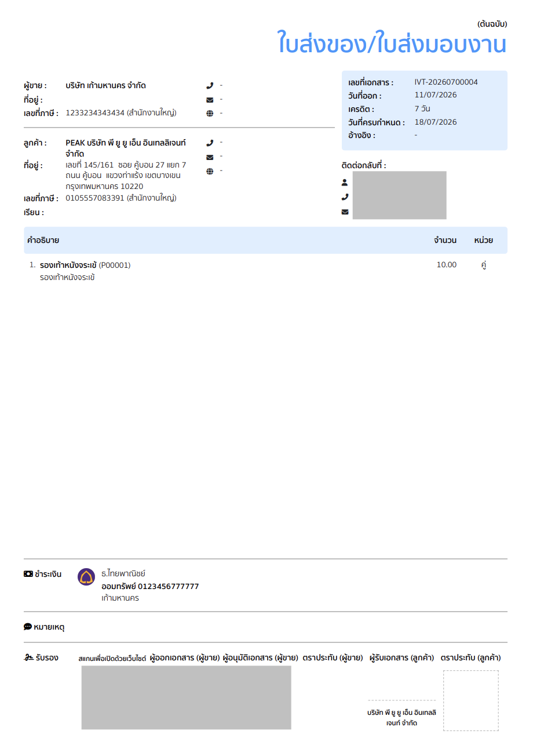
Task: Click the unit value คู่
Action: pos(483,265)
